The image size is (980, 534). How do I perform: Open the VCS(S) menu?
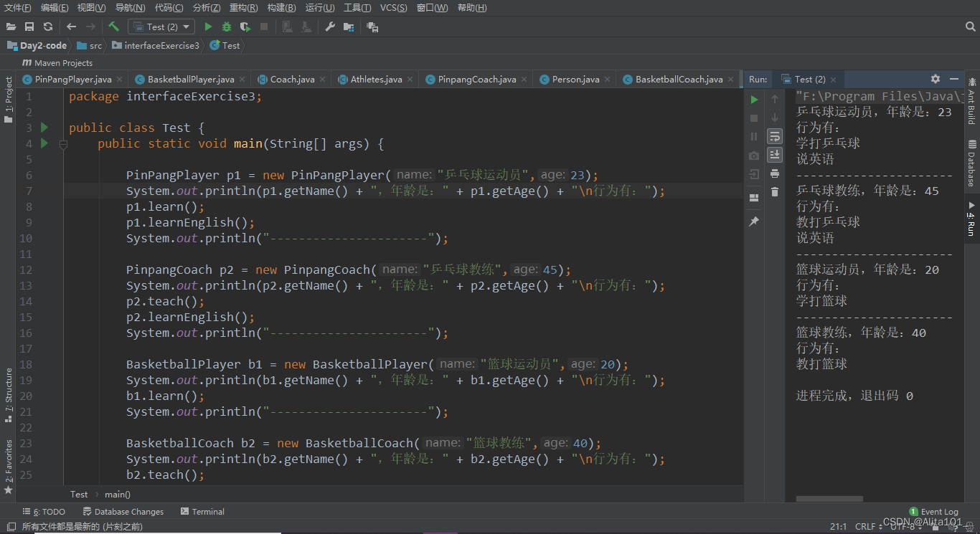pyautogui.click(x=393, y=8)
